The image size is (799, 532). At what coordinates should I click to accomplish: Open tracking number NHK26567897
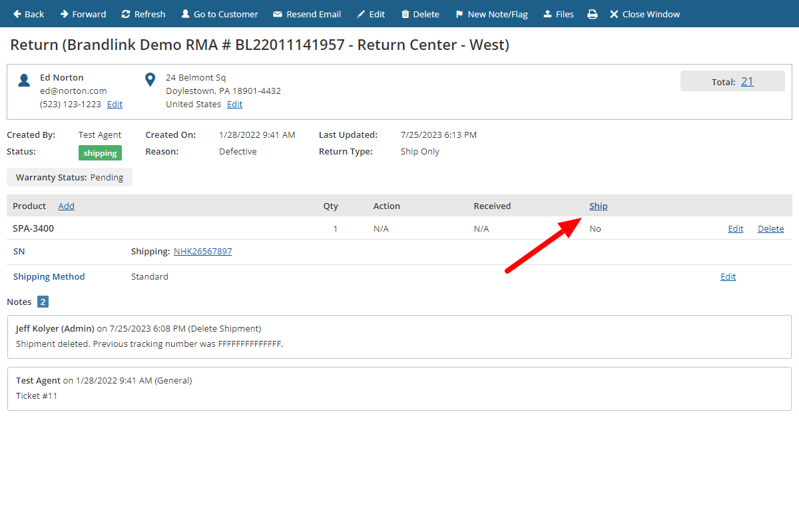click(x=202, y=251)
